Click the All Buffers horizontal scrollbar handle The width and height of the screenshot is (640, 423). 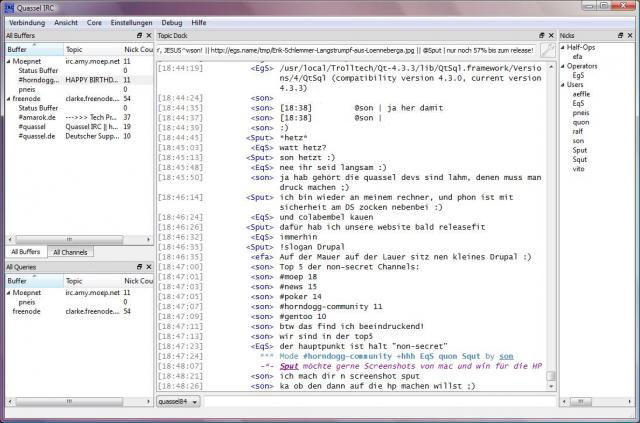coord(69,239)
